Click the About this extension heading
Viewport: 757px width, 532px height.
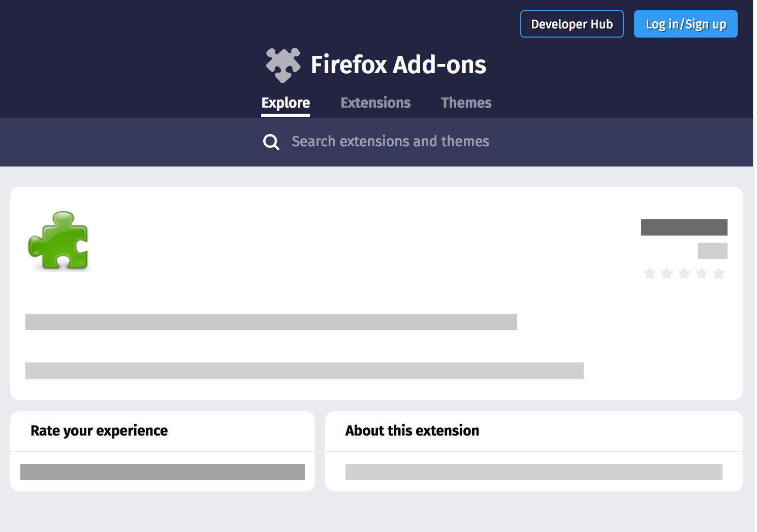[412, 430]
